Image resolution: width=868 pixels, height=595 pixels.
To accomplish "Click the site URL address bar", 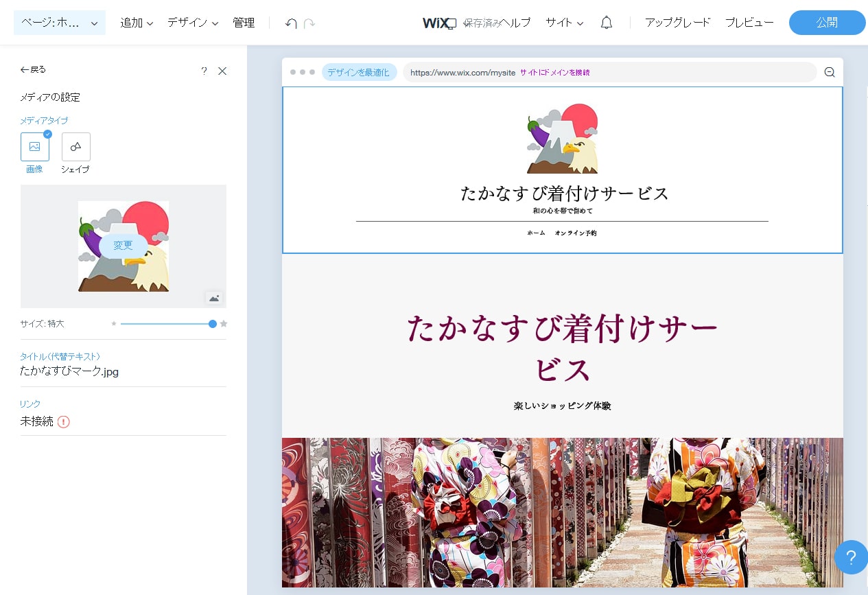I will tap(610, 72).
